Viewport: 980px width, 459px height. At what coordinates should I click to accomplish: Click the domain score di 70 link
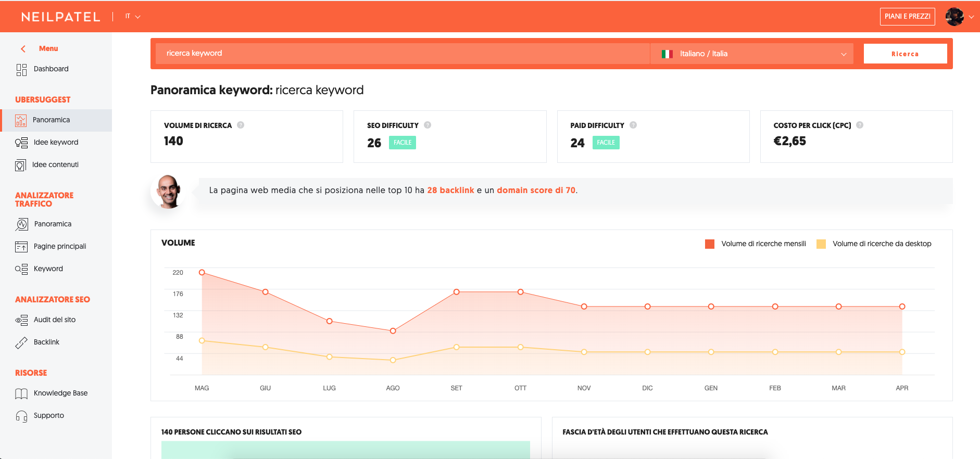click(536, 190)
